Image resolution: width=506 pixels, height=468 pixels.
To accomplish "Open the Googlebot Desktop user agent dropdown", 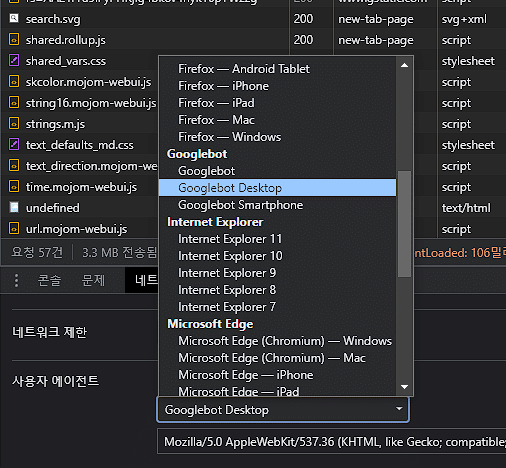I will click(283, 410).
